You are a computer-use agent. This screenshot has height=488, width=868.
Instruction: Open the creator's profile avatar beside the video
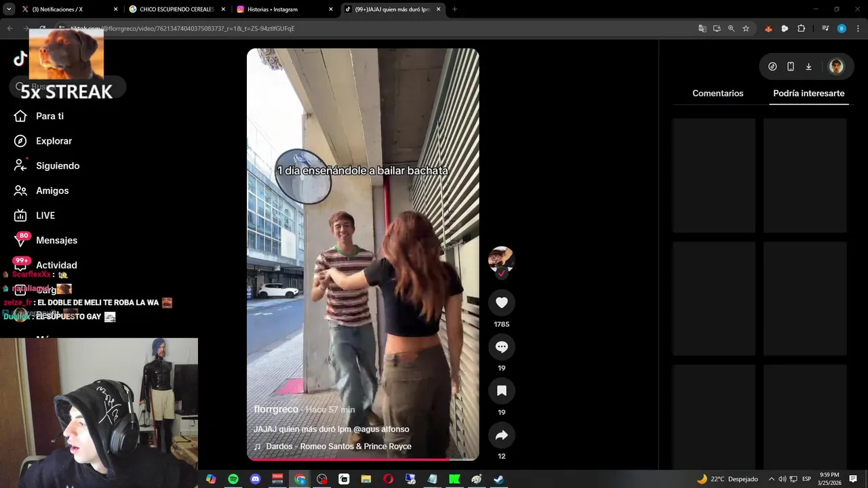click(x=502, y=260)
